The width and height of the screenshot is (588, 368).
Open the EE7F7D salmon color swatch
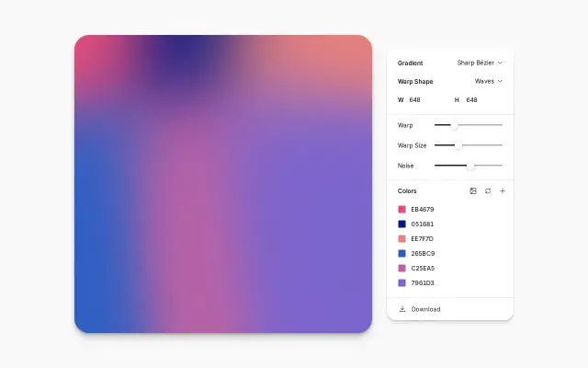[402, 239]
